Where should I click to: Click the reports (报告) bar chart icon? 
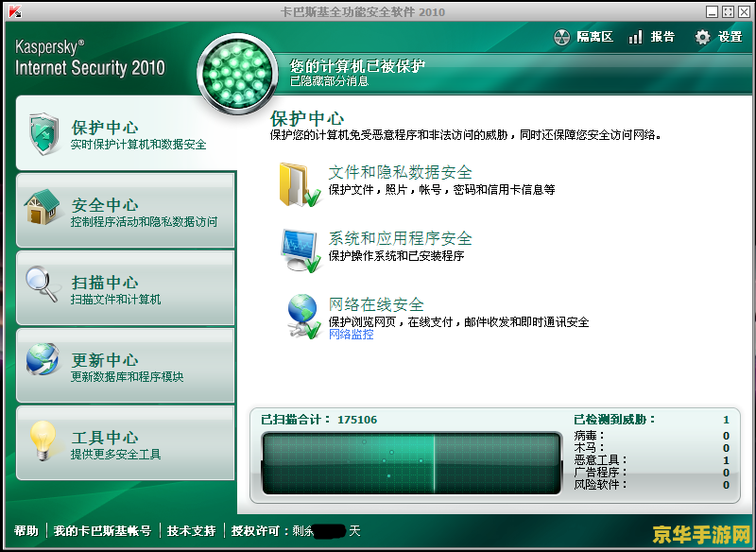tap(635, 37)
